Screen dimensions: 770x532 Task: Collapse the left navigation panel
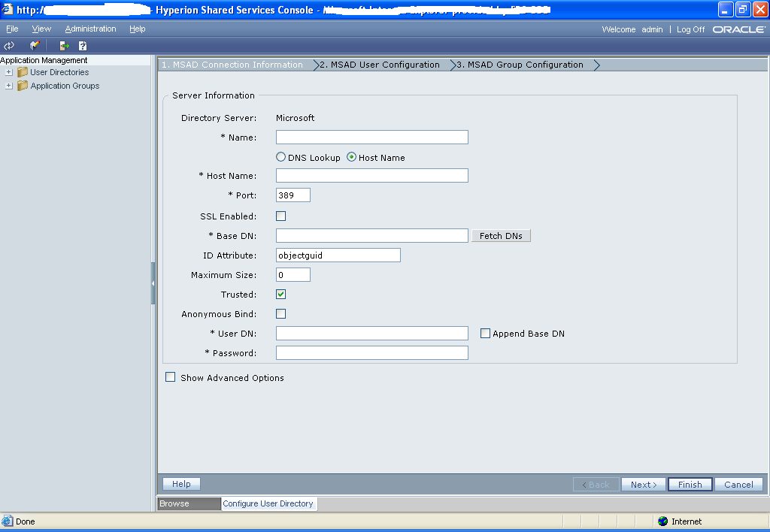(153, 283)
